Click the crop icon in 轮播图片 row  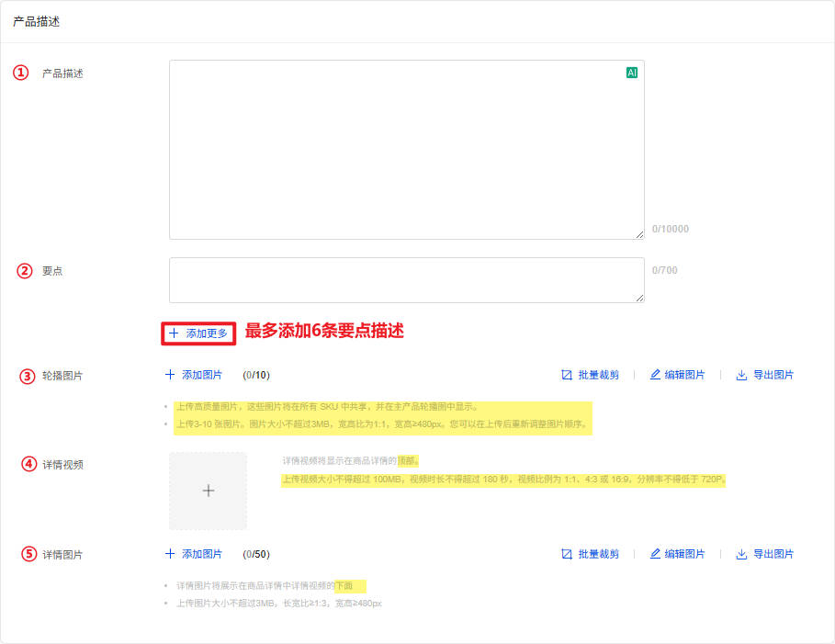point(567,375)
